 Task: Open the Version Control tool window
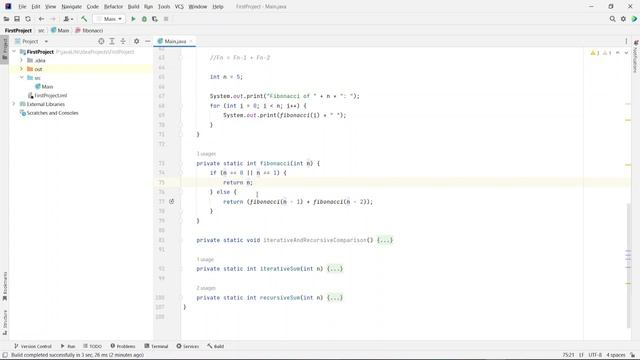[33, 346]
